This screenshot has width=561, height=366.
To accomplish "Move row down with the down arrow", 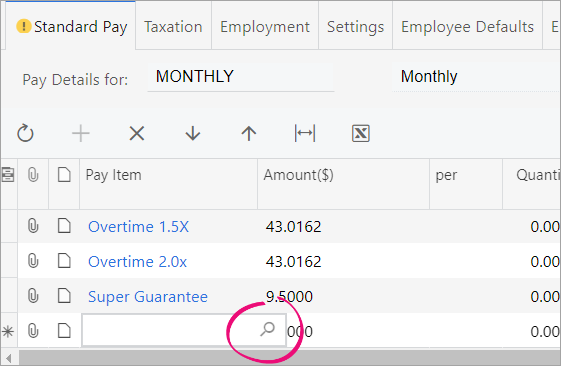I will pos(193,133).
